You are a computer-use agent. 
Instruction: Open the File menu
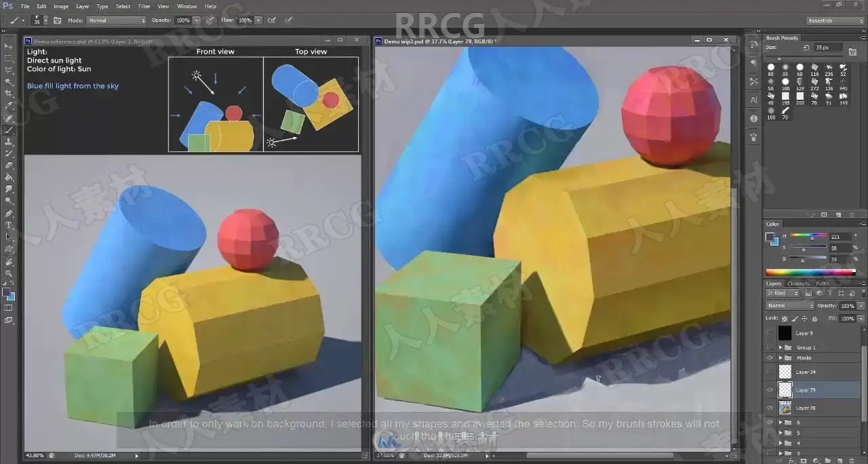(25, 6)
